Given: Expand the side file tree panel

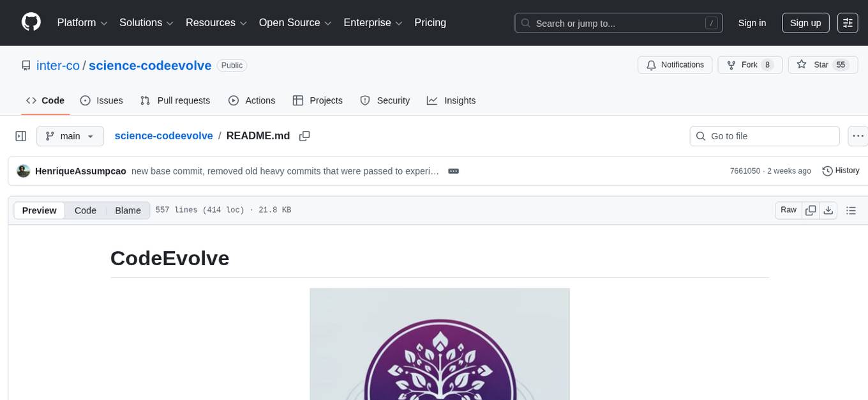Looking at the screenshot, I should pyautogui.click(x=21, y=136).
